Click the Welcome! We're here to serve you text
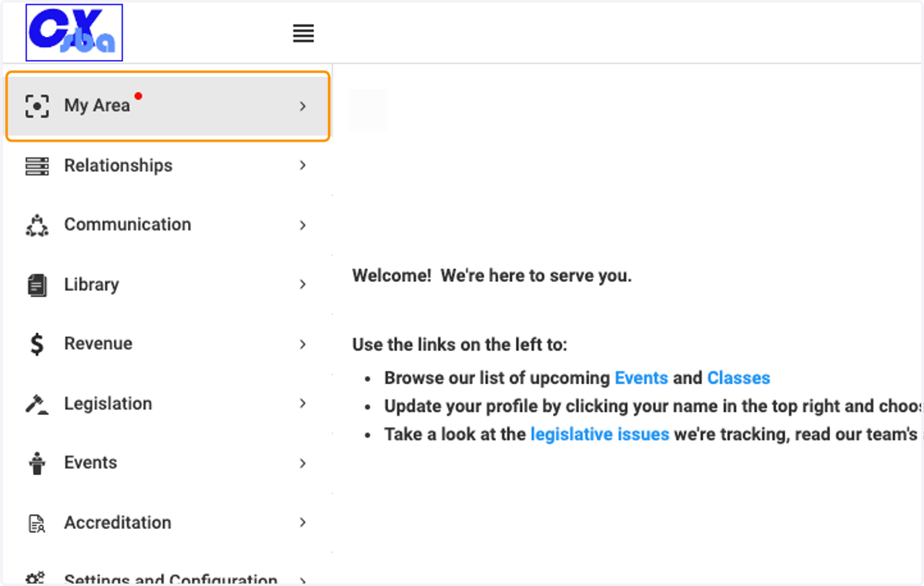Image resolution: width=924 pixels, height=586 pixels. 492,276
